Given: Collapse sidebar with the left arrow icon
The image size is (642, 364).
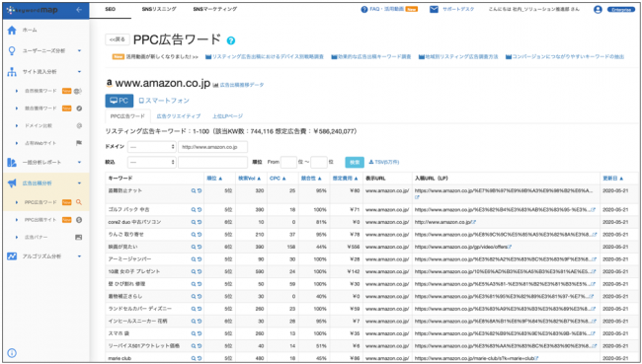Looking at the screenshot, I should (x=79, y=10).
